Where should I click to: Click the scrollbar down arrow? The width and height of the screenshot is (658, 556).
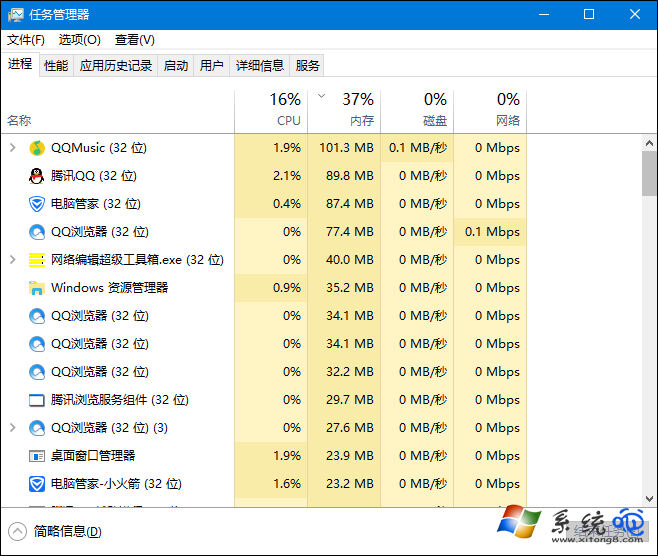coord(649,499)
